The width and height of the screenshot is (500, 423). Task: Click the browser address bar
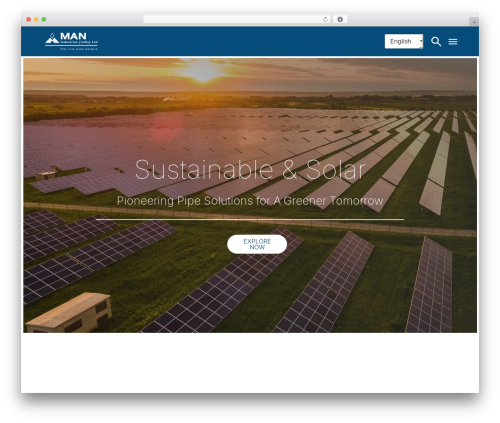[237, 20]
